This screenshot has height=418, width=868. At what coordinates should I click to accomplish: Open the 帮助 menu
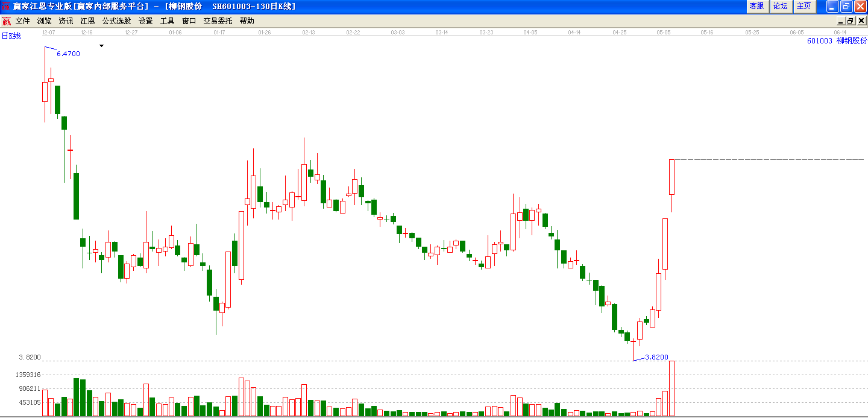(247, 21)
